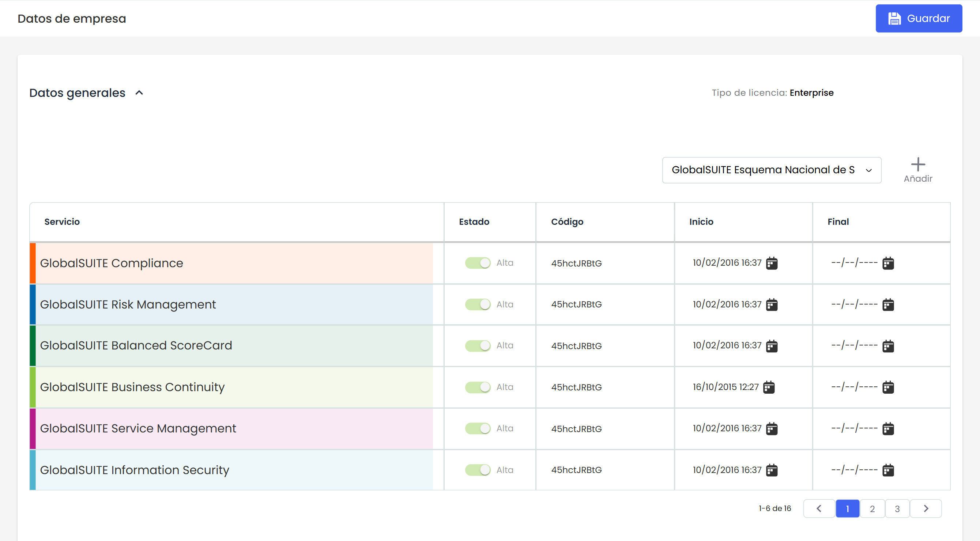The width and height of the screenshot is (980, 541).
Task: Toggle Estado switch for GlobalSUITE Compliance
Action: pos(478,263)
